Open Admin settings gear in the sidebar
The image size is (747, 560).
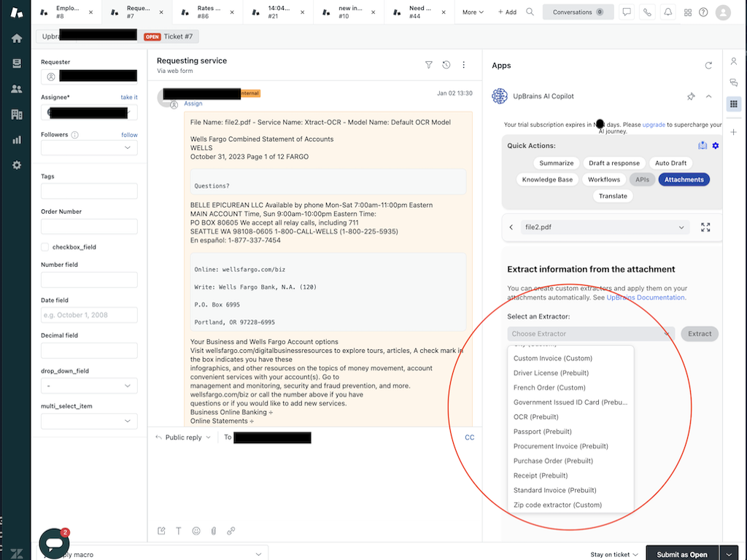[16, 166]
